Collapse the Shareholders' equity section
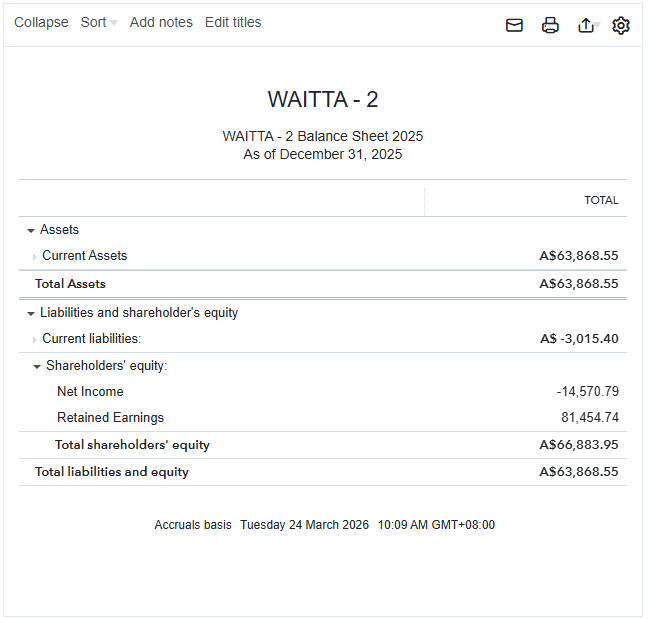 37,366
